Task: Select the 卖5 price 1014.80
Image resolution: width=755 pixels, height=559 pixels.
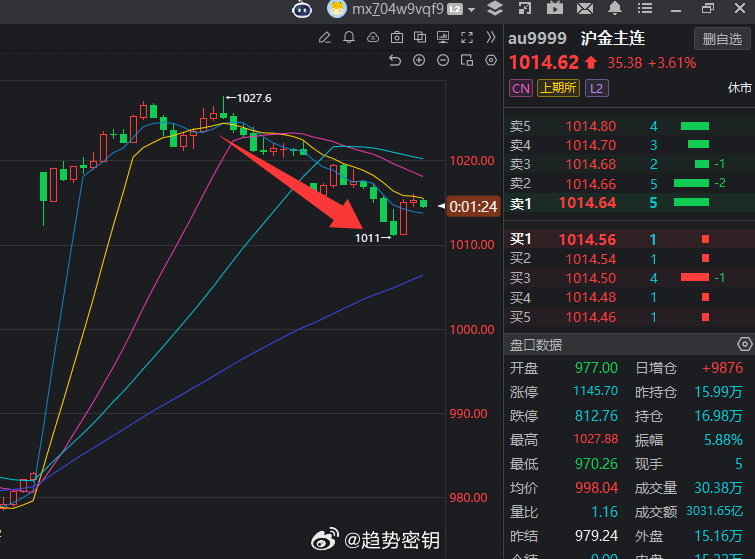Action: pyautogui.click(x=591, y=126)
